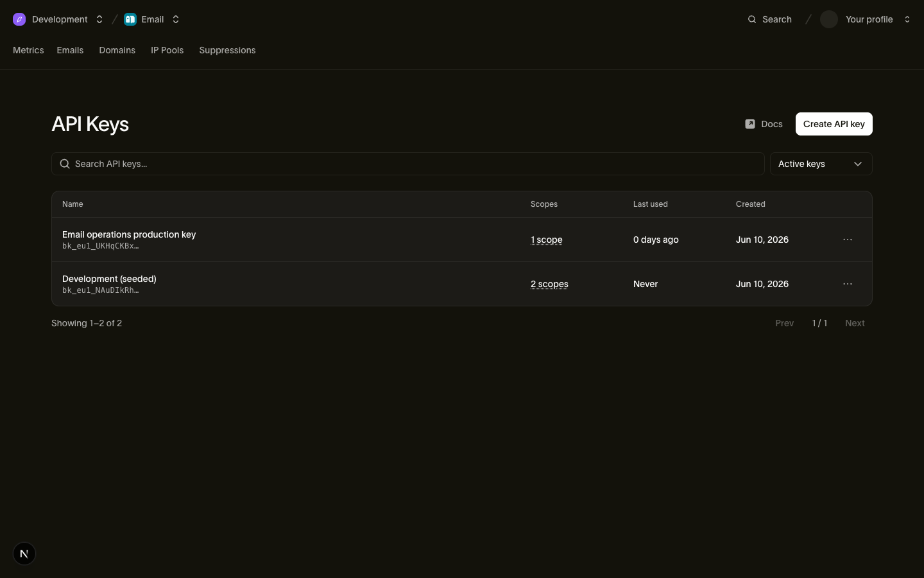Open the Docs link
Viewport: 924px width, 578px height.
click(x=764, y=124)
